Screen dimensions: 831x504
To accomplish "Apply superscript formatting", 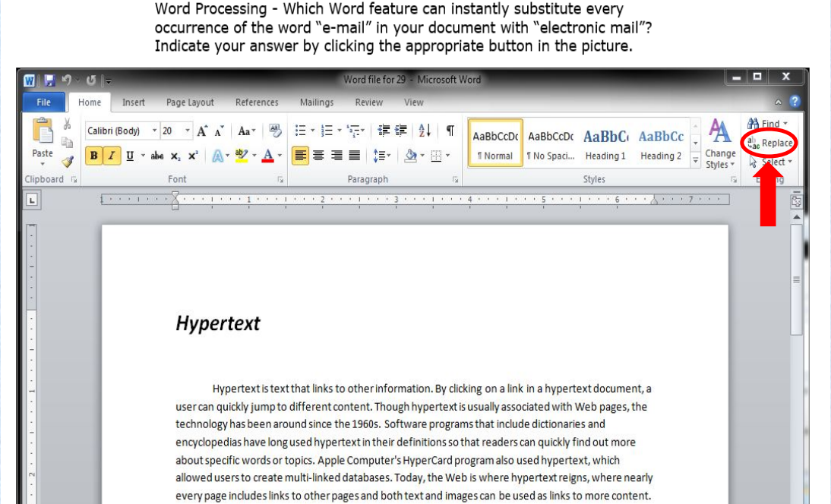I will [193, 156].
